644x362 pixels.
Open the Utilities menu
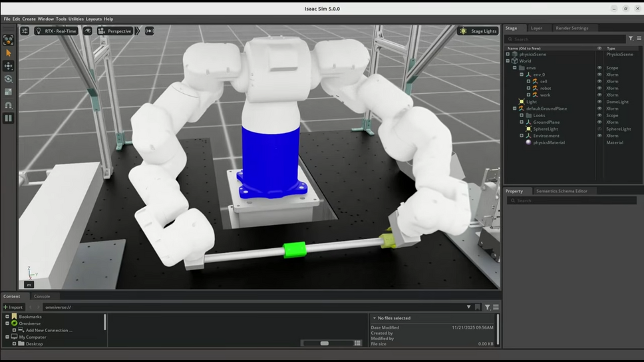point(76,19)
